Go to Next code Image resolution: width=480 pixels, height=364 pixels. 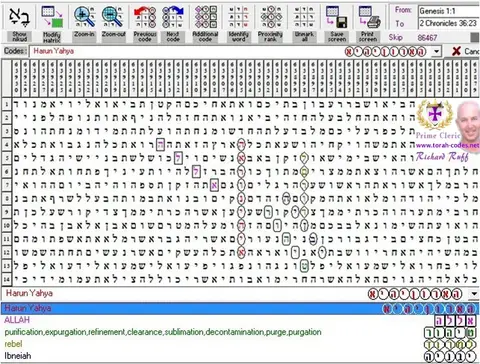pos(173,17)
